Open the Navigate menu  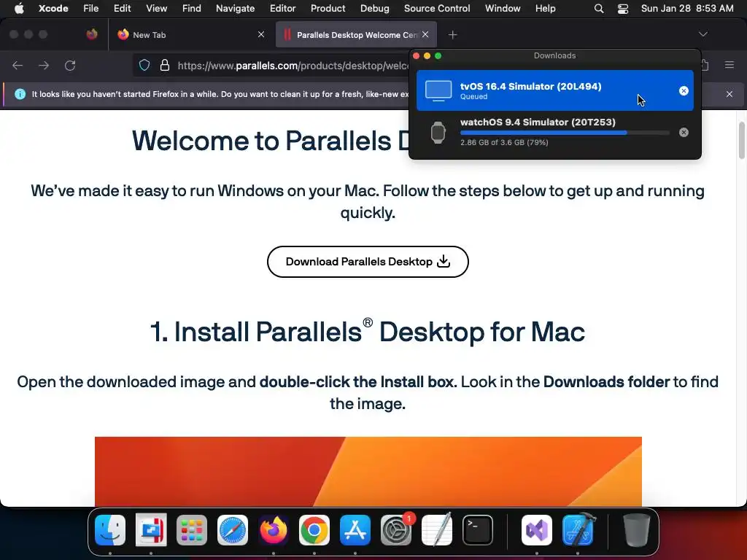coord(236,8)
